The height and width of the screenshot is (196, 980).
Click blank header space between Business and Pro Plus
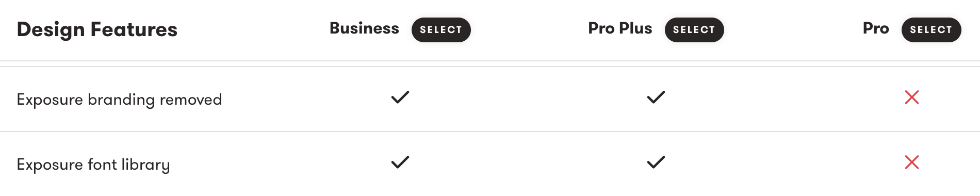click(x=529, y=30)
